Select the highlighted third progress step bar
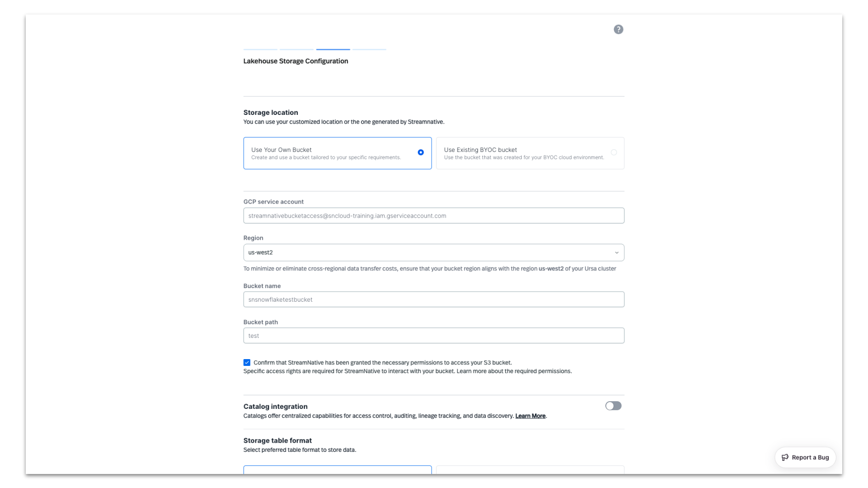Viewport: 868px width, 488px height. coord(333,49)
